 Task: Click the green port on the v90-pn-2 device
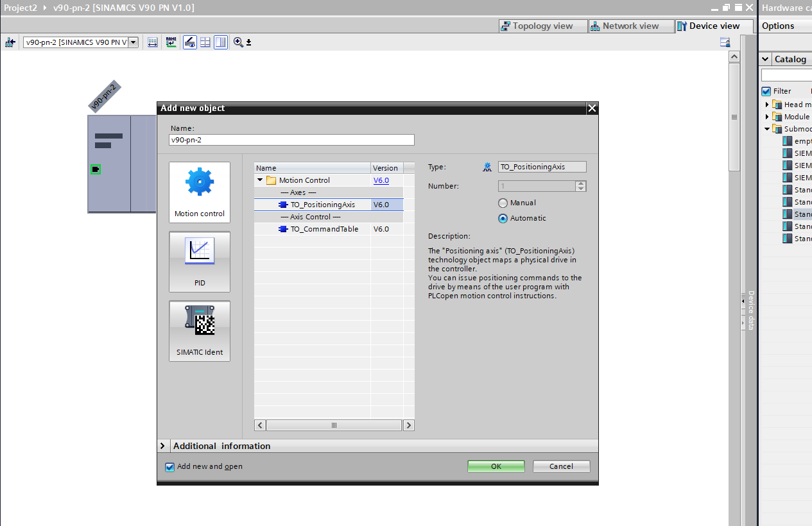[x=96, y=169]
